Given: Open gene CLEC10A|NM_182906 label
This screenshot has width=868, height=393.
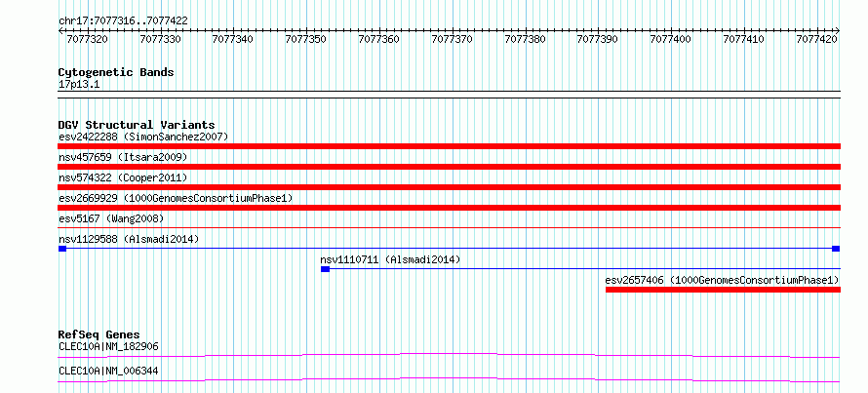Looking at the screenshot, I should click(108, 347).
